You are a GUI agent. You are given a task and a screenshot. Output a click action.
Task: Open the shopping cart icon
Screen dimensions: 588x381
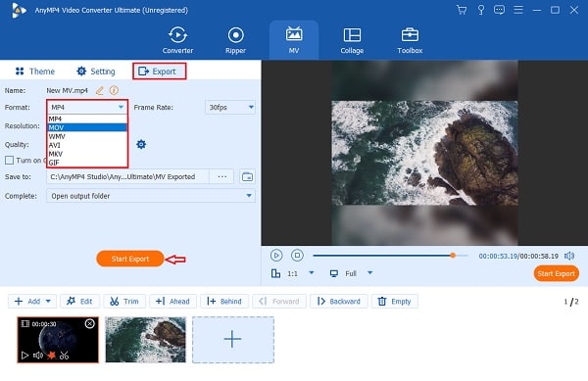pos(462,10)
